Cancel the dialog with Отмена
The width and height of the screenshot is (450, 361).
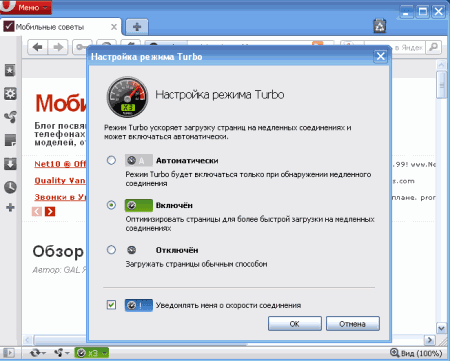click(x=353, y=324)
